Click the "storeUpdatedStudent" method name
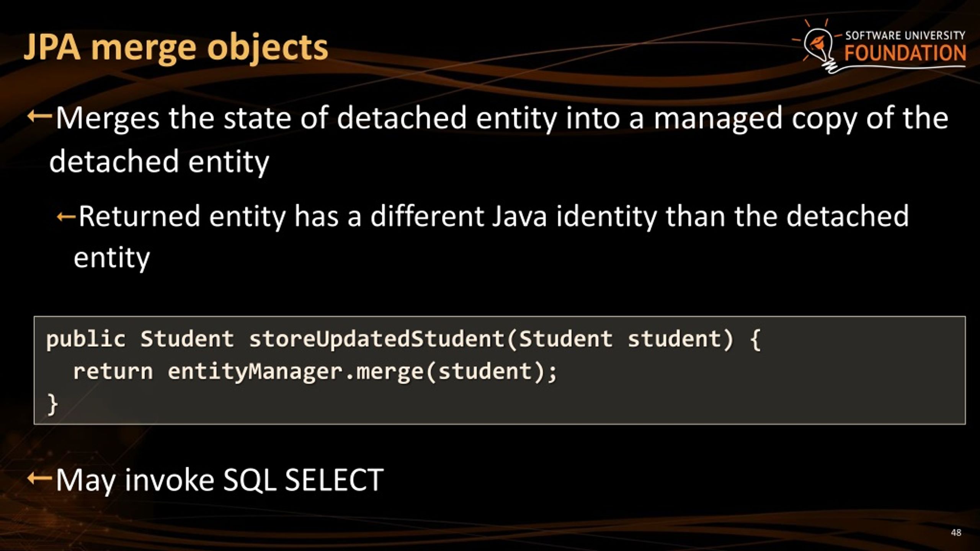The image size is (980, 551). (377, 339)
